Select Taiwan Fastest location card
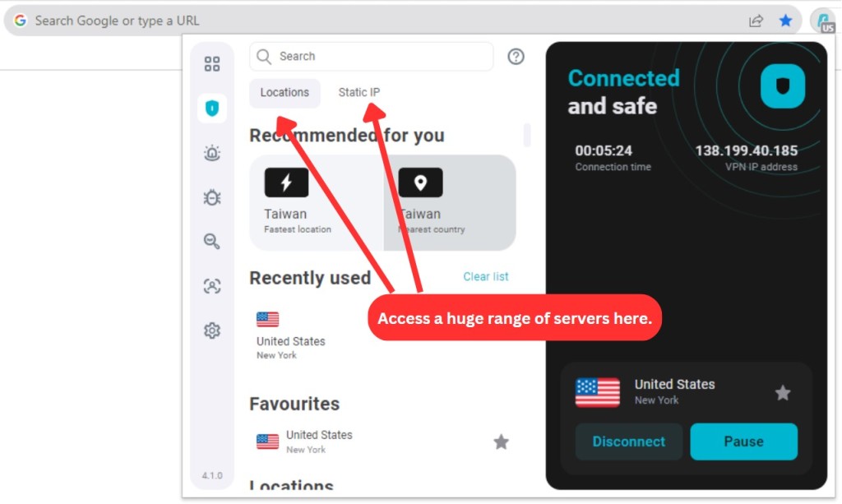Image resolution: width=842 pixels, height=504 pixels. pyautogui.click(x=317, y=203)
